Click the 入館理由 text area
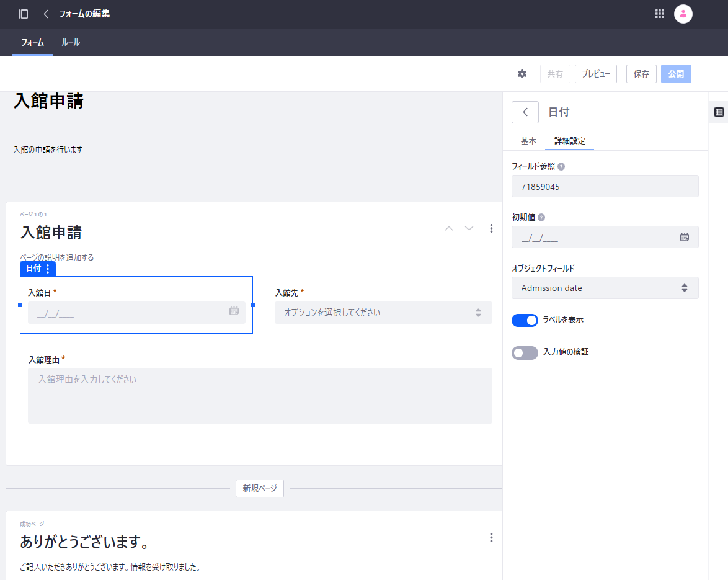Screen dimensions: 728x580 (260, 396)
